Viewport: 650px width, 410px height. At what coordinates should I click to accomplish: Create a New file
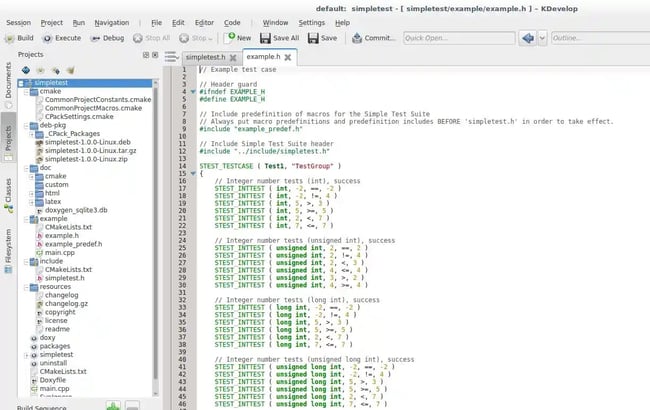click(x=237, y=37)
